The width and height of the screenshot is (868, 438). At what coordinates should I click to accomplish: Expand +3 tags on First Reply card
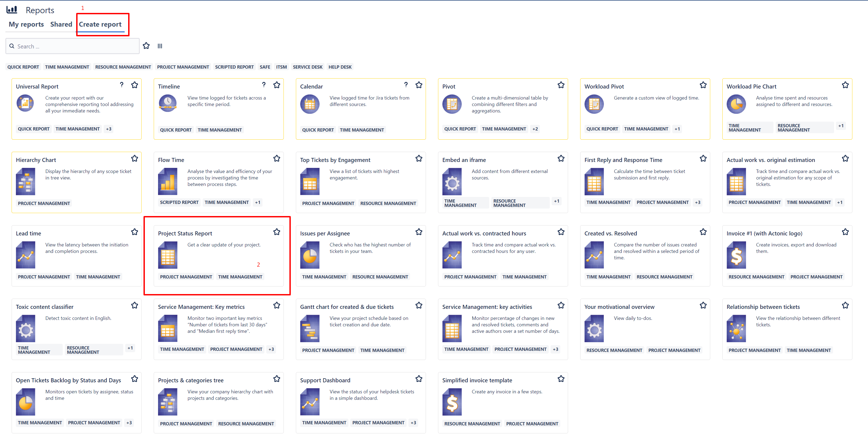click(698, 202)
